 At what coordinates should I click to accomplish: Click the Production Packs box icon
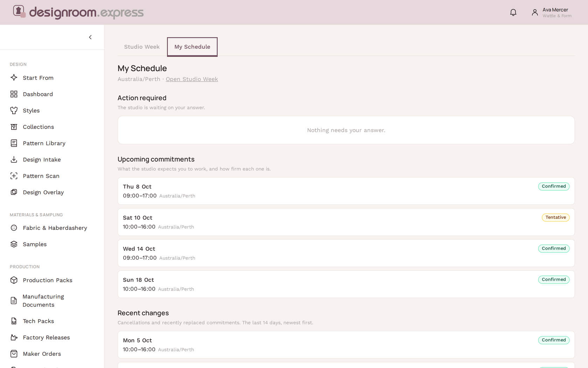click(x=14, y=280)
